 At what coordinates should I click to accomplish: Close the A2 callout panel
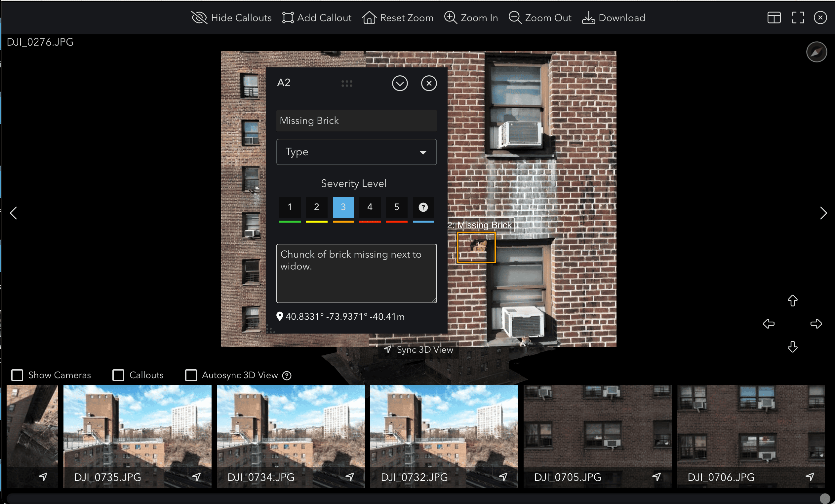click(429, 83)
